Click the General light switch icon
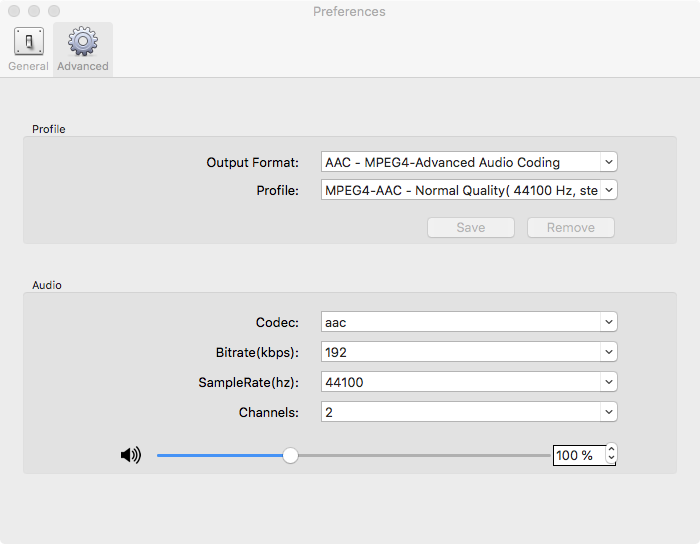Viewport: 700px width, 544px height. click(x=28, y=42)
